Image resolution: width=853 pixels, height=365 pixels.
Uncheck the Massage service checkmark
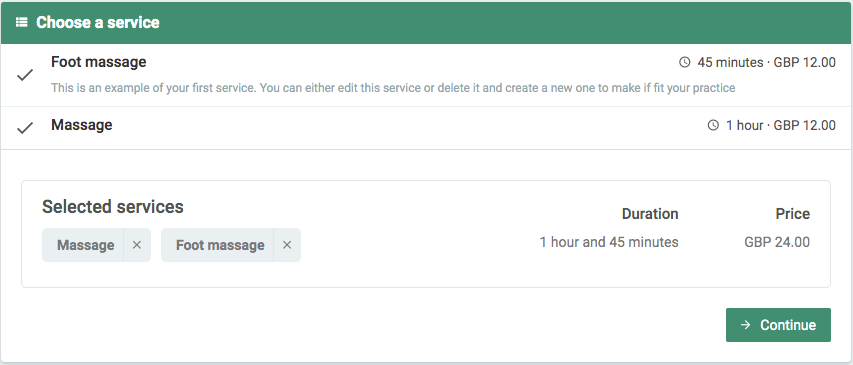(25, 128)
